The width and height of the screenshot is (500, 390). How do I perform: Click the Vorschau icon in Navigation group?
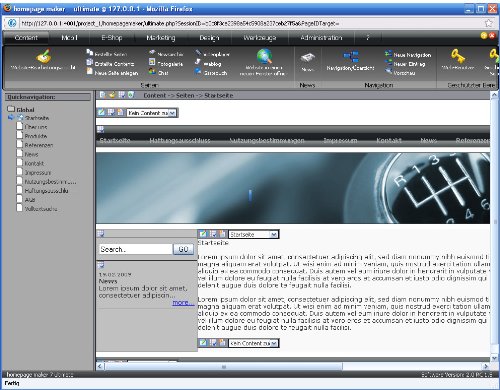click(388, 71)
